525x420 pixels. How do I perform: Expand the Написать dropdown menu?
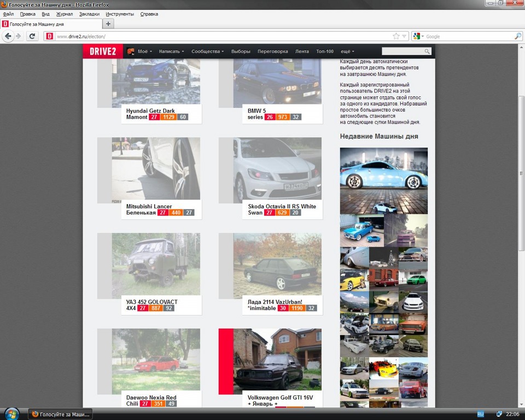tap(171, 51)
